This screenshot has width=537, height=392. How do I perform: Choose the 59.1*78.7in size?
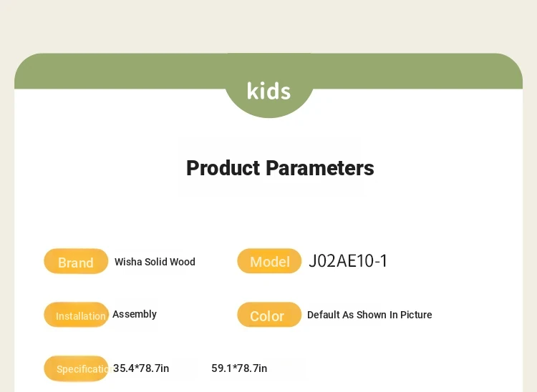click(x=239, y=368)
